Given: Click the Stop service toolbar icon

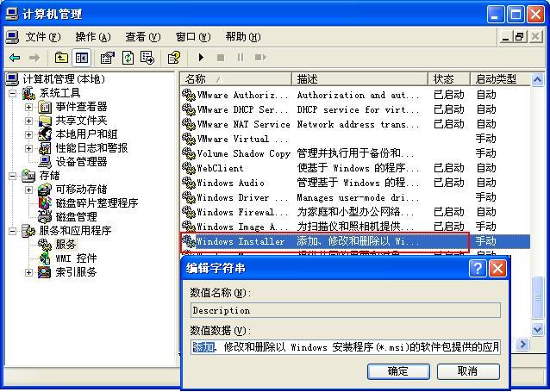Looking at the screenshot, I should [221, 58].
